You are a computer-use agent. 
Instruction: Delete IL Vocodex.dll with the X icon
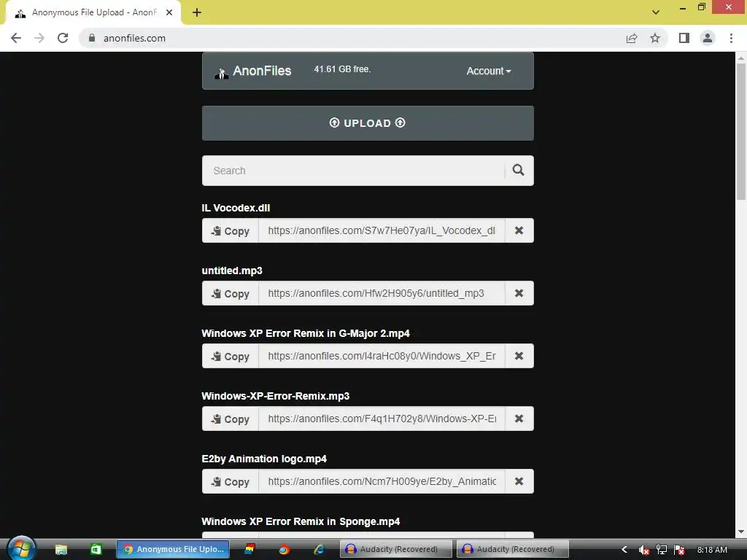click(519, 231)
